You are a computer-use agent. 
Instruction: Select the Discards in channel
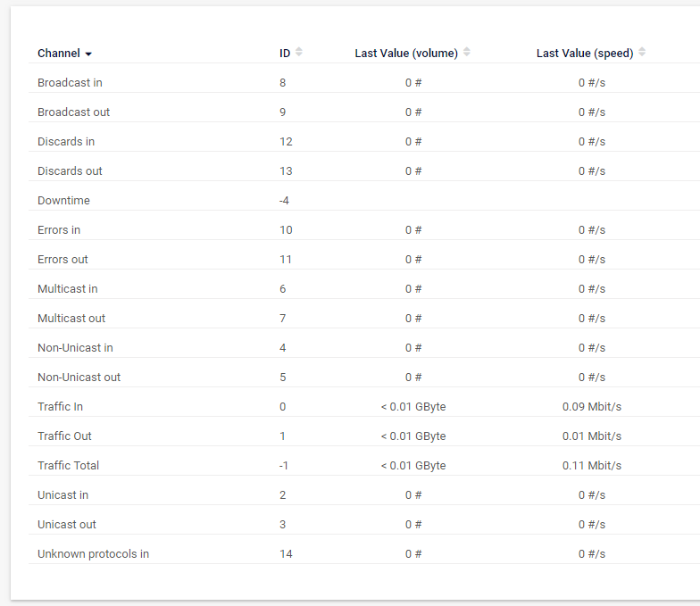(x=66, y=142)
